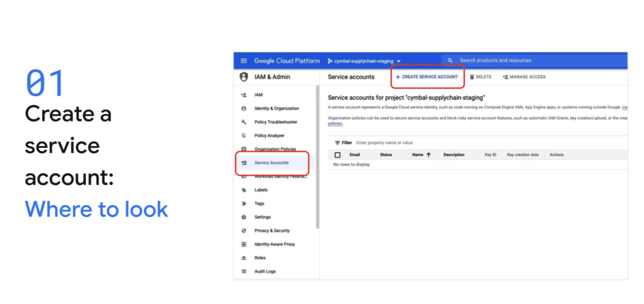Screen dimensions: 644x304
Task: Click the IAM person-add icon
Action: click(244, 95)
